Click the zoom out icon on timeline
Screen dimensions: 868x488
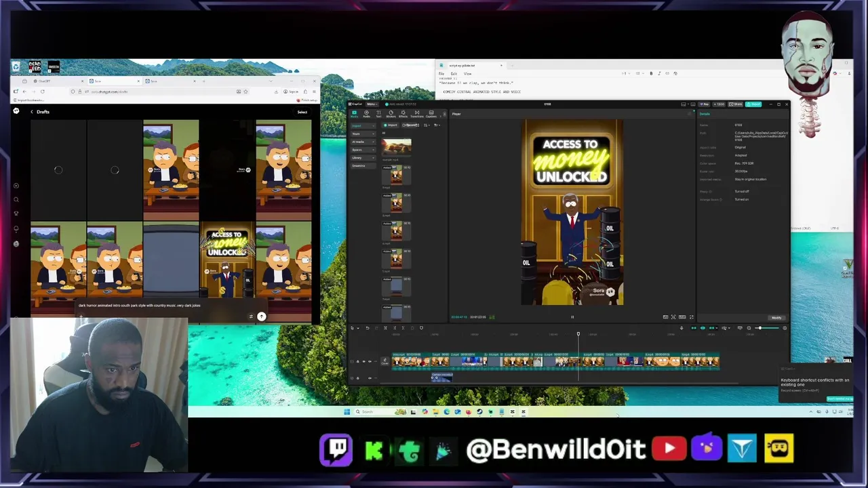click(x=749, y=328)
